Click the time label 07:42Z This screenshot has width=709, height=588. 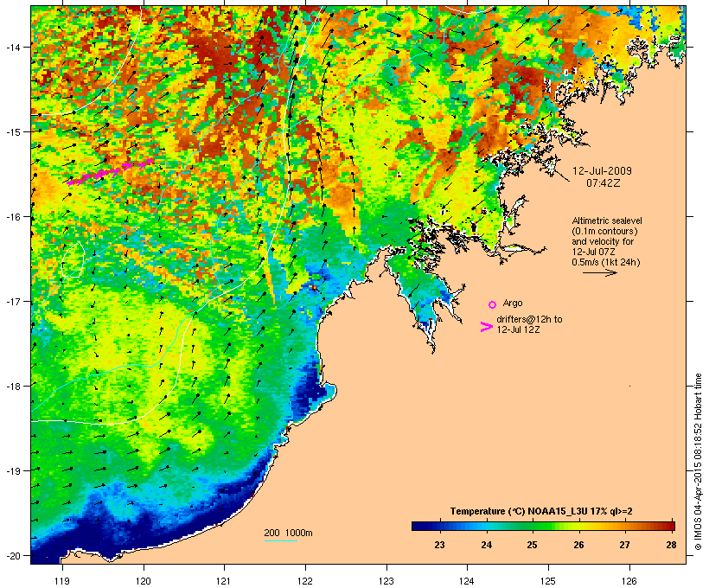[x=604, y=183]
